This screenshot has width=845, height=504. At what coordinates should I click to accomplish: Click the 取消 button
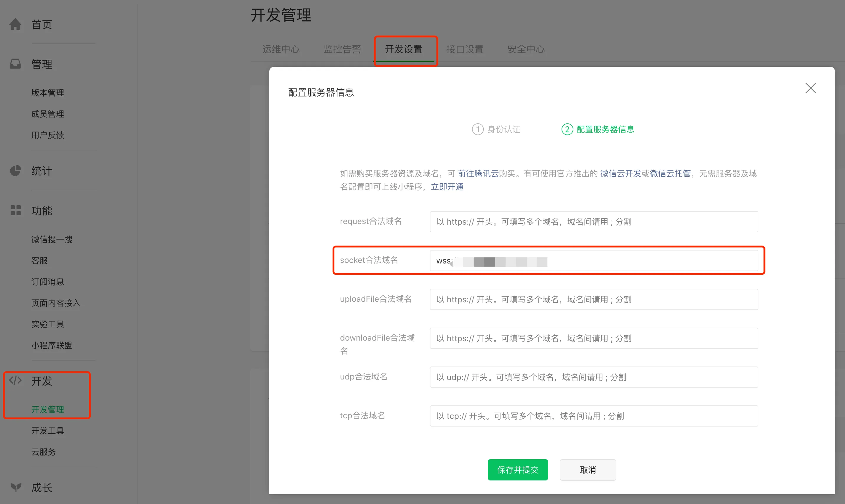coord(588,470)
